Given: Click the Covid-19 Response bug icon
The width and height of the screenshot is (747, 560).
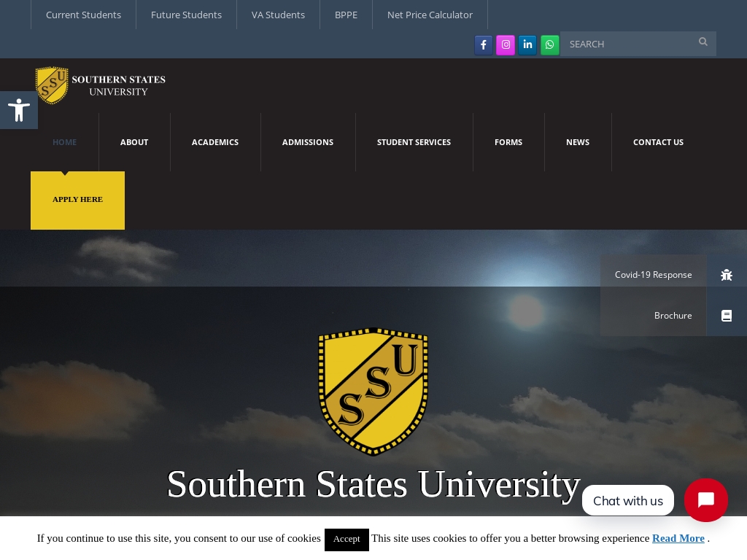Looking at the screenshot, I should coord(726,275).
